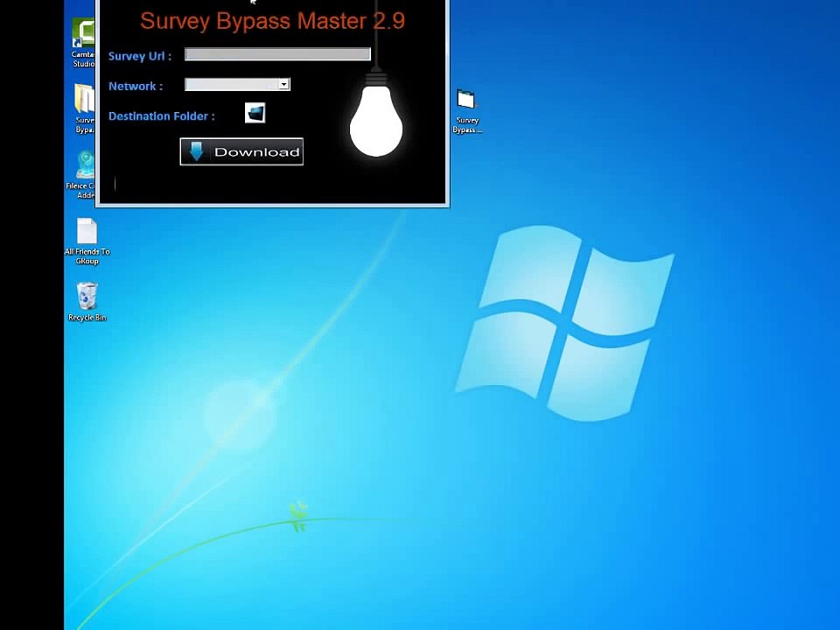
Task: Click the Network label
Action: (136, 87)
